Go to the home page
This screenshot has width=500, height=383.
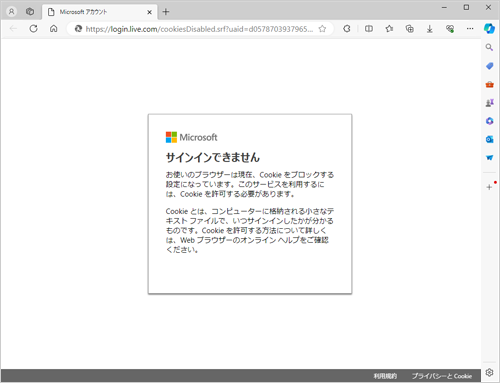pos(53,29)
